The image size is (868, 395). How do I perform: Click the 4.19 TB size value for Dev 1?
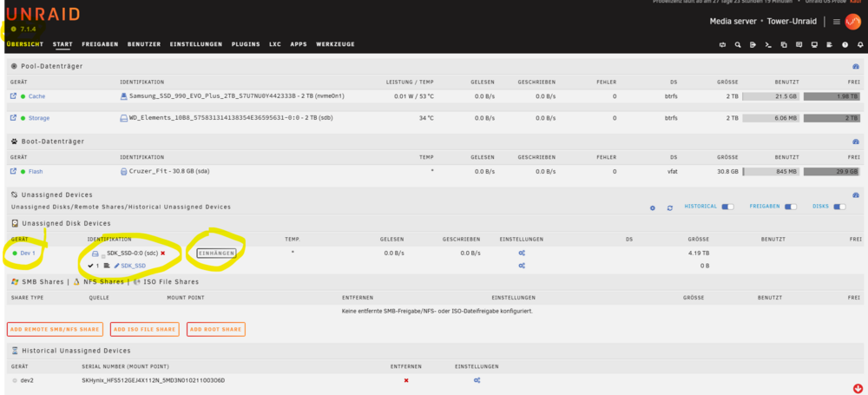click(x=699, y=253)
